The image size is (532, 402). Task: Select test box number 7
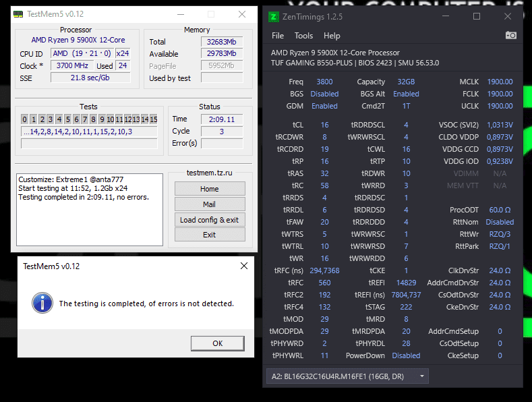(84, 119)
